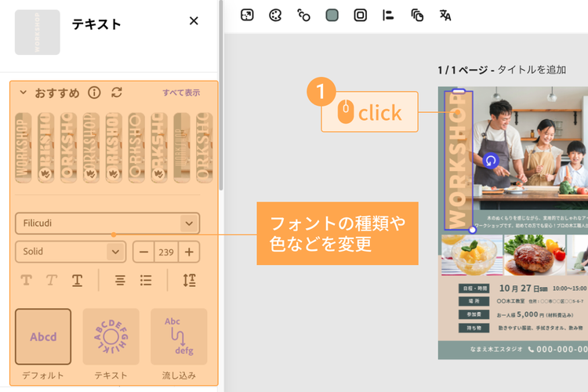Screen dimensions: 588x392
Task: Open the theme palette icon in the top toolbar
Action: (275, 15)
